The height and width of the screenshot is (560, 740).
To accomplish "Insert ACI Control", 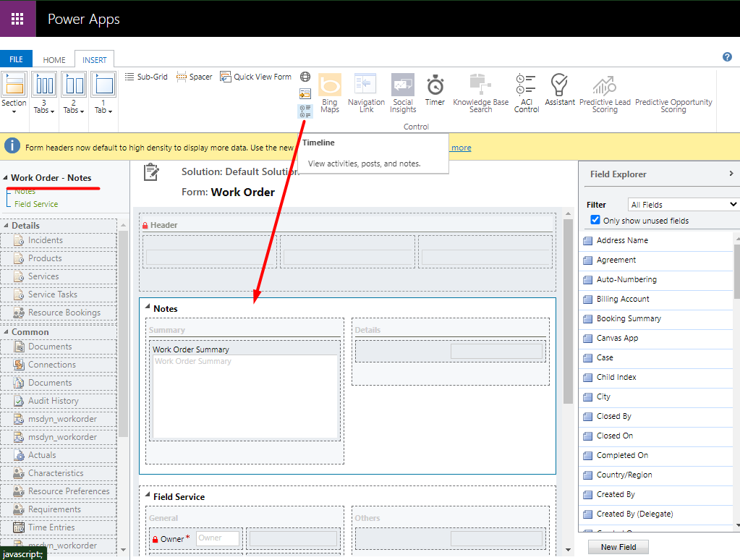I will pos(526,93).
